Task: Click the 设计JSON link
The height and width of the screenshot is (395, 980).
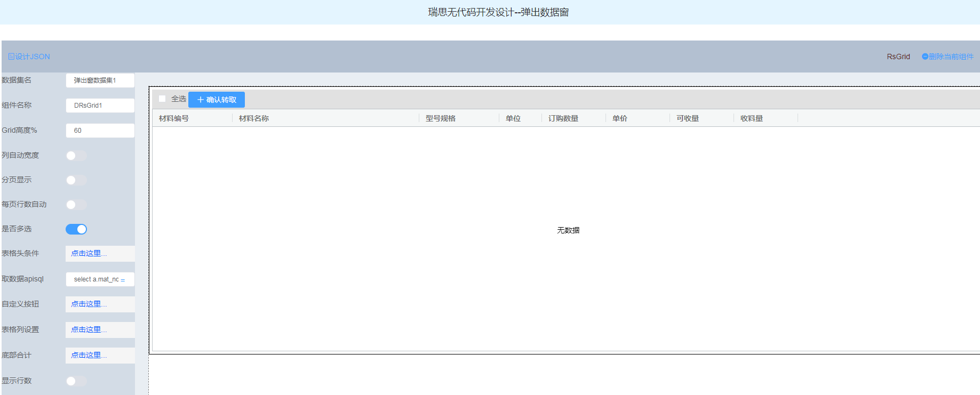Action: point(29,57)
